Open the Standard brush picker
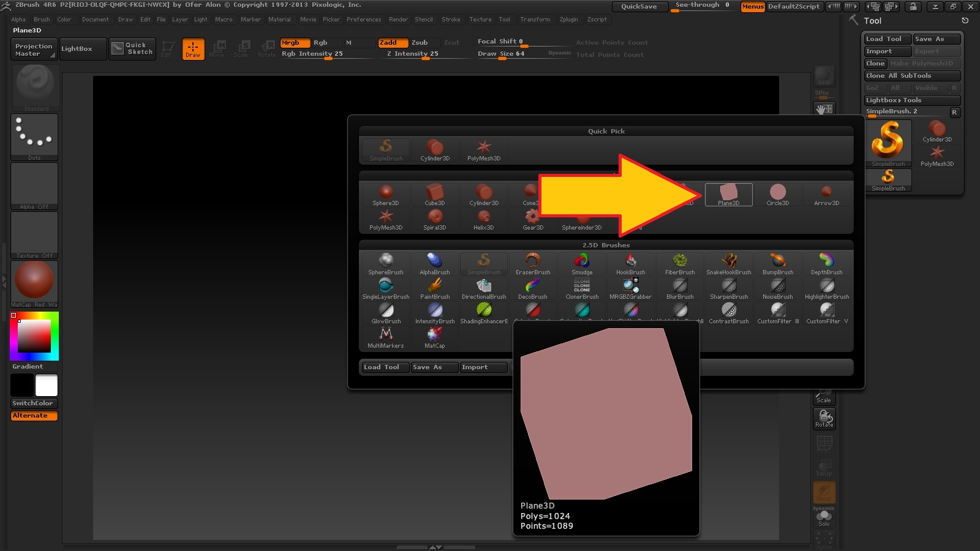980x551 pixels. tap(35, 88)
